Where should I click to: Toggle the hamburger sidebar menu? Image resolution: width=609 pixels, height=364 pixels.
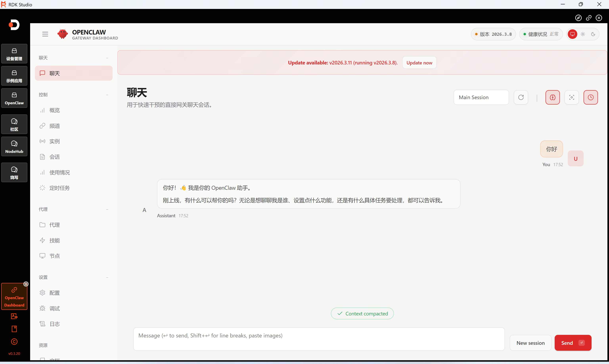[x=45, y=34]
